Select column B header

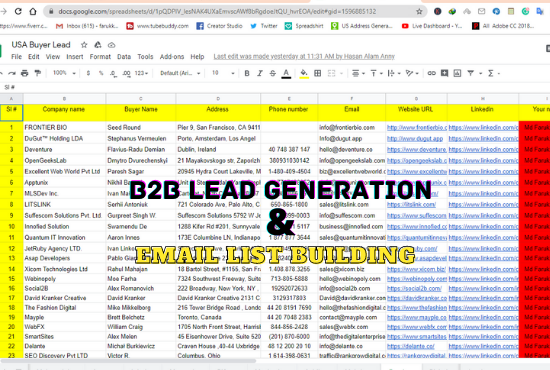pos(64,99)
